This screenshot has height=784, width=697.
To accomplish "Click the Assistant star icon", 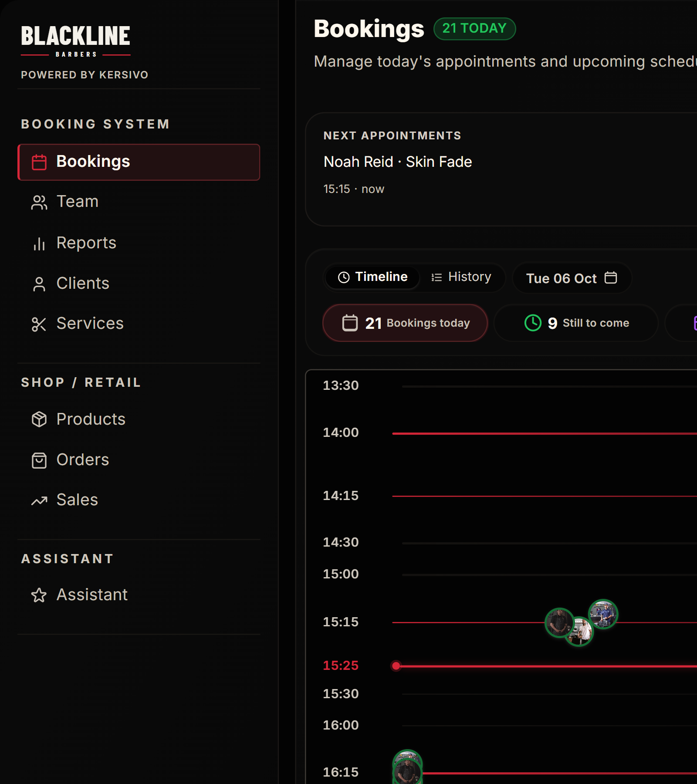I will click(x=39, y=595).
